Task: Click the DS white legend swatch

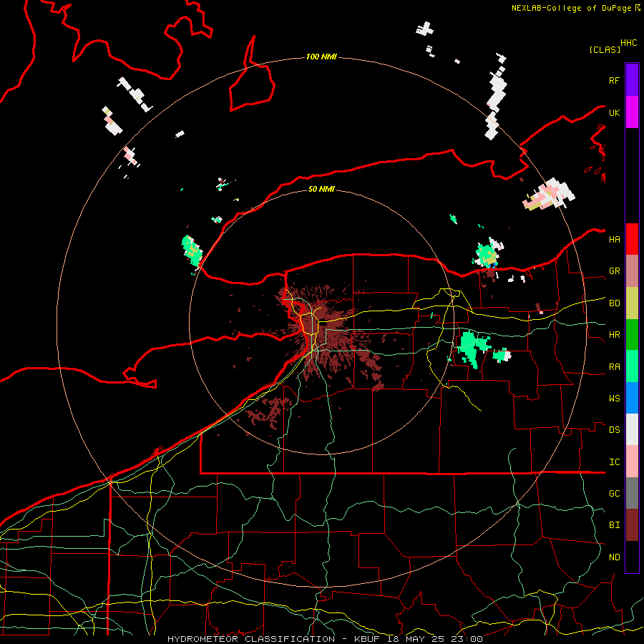Action: point(632,429)
